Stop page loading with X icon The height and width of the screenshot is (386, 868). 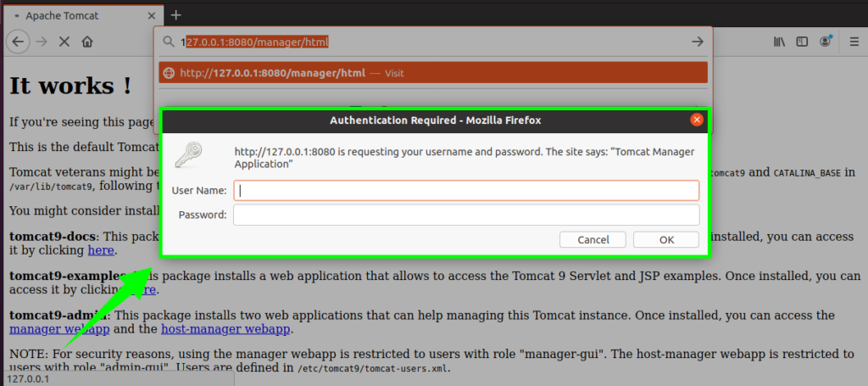tap(64, 42)
